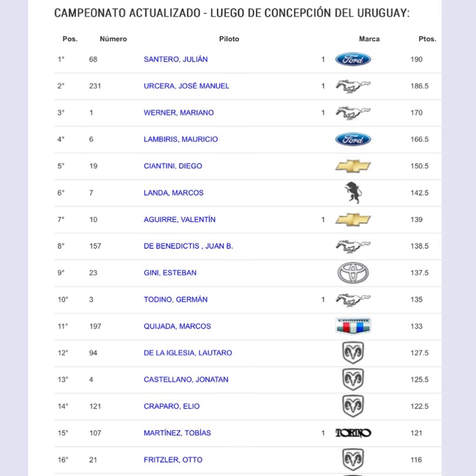Click the Piloto column header

(229, 39)
